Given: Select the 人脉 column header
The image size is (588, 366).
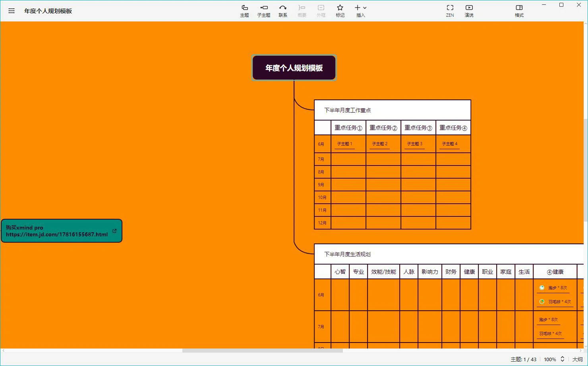Looking at the screenshot, I should (409, 272).
